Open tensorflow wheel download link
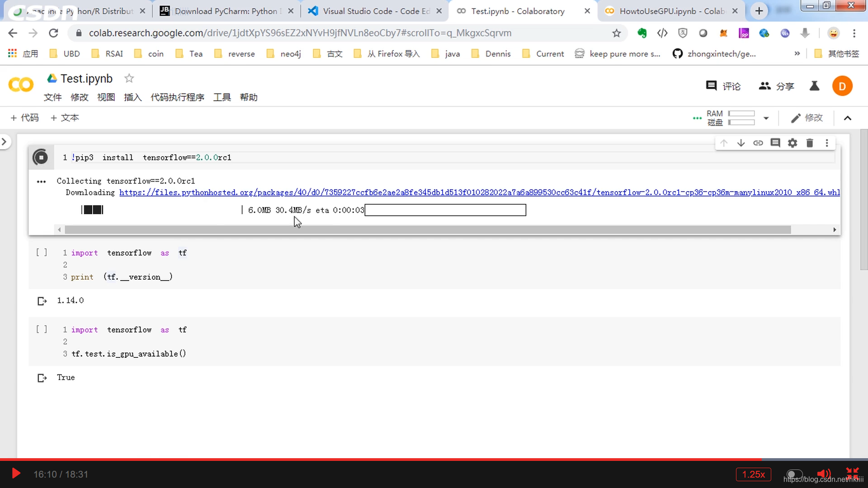 click(x=480, y=192)
